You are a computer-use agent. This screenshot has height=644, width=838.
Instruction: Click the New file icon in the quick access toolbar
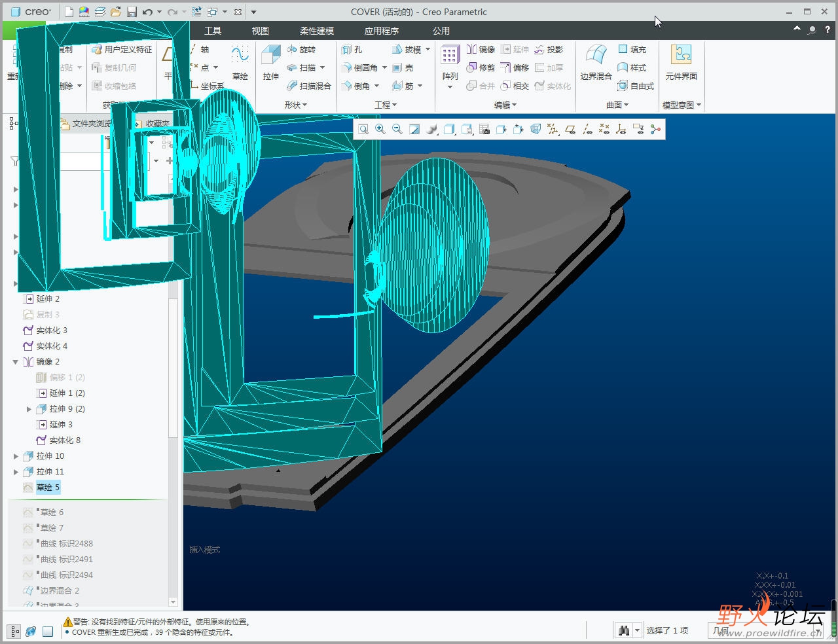click(69, 12)
